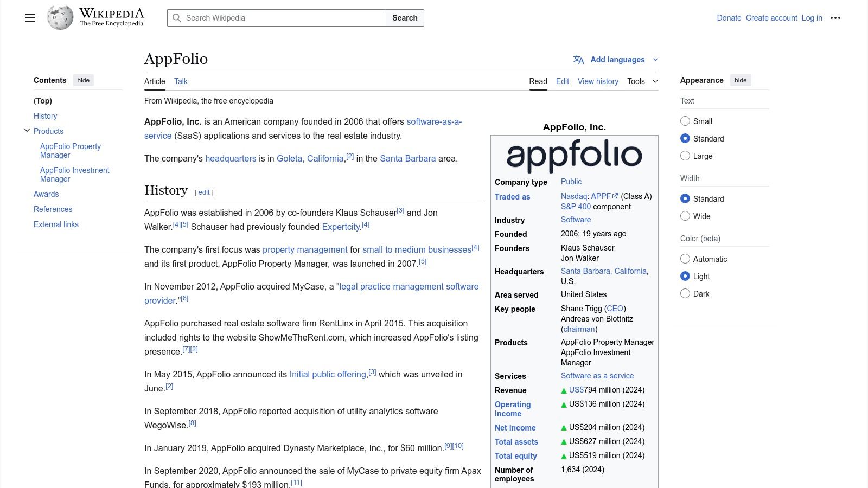Click the magnifier icon in the search bar
This screenshot has height=488, width=868.
[x=177, y=18]
